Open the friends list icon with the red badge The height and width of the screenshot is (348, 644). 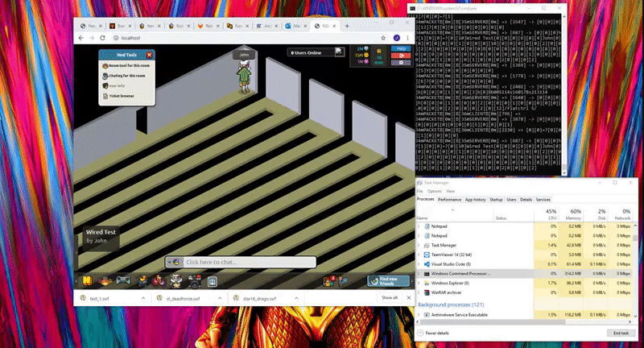tap(329, 280)
